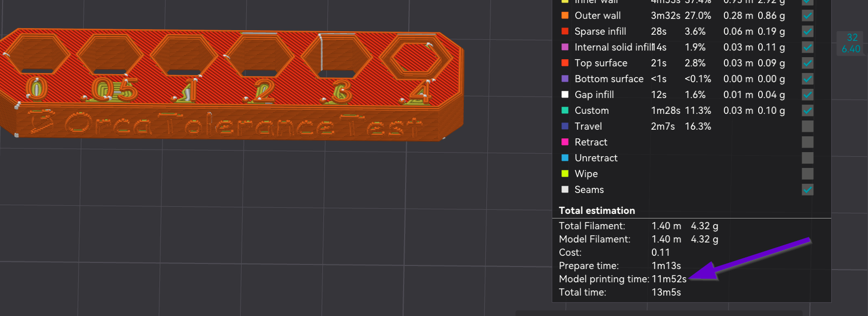Screen dimensions: 868x316
Task: Click the layer slider label 32 / 6.40
Action: tap(852, 43)
